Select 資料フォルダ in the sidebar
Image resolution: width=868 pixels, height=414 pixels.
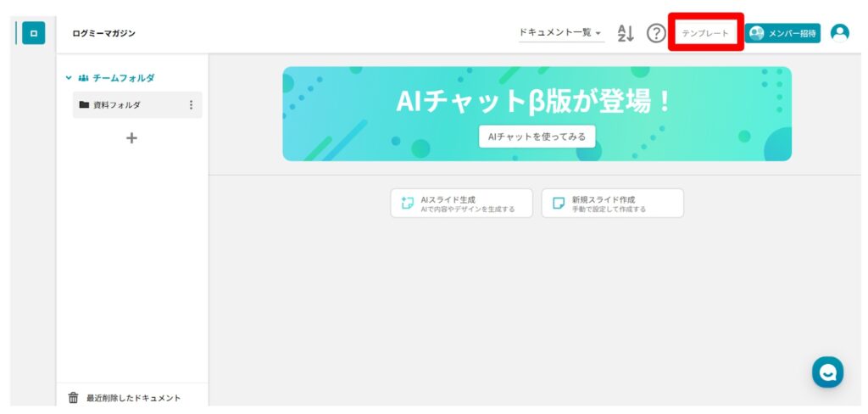pyautogui.click(x=117, y=105)
